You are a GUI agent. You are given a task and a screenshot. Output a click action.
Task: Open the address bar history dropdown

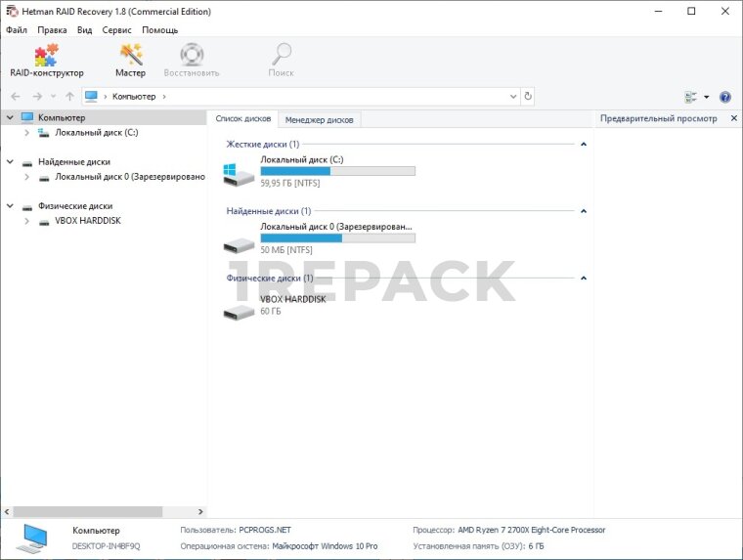[513, 97]
